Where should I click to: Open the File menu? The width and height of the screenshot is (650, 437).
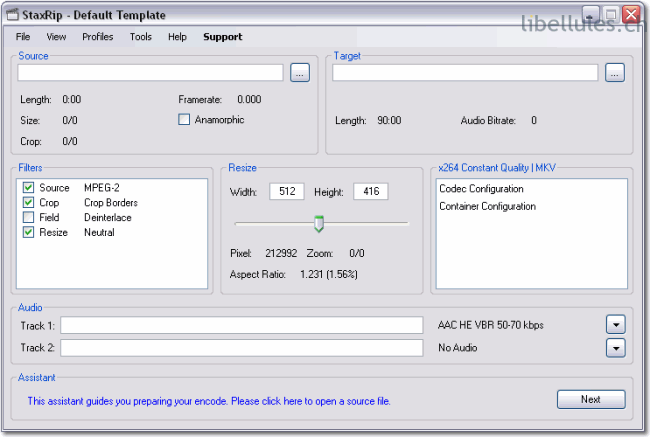point(23,37)
